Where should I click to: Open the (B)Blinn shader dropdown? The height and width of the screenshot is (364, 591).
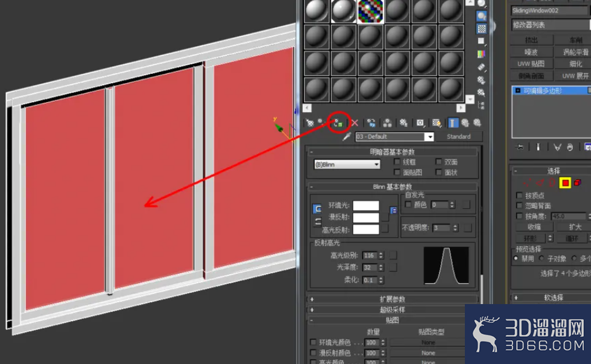coord(347,165)
